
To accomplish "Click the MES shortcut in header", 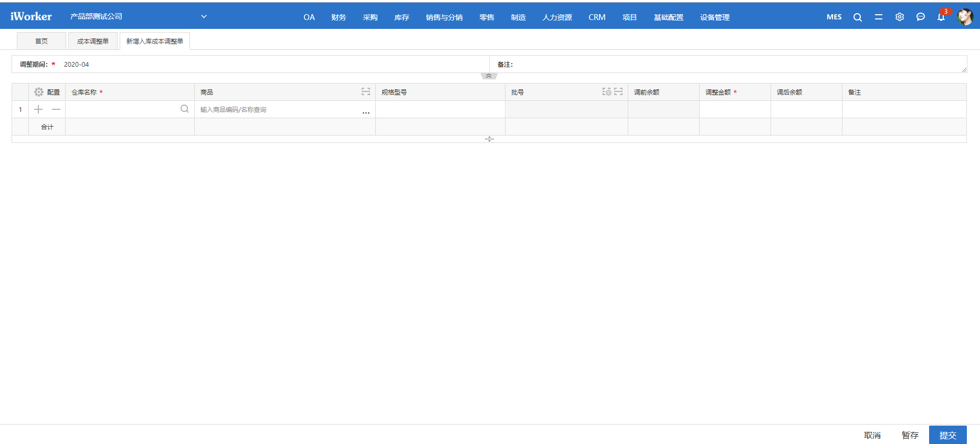I will (x=834, y=17).
